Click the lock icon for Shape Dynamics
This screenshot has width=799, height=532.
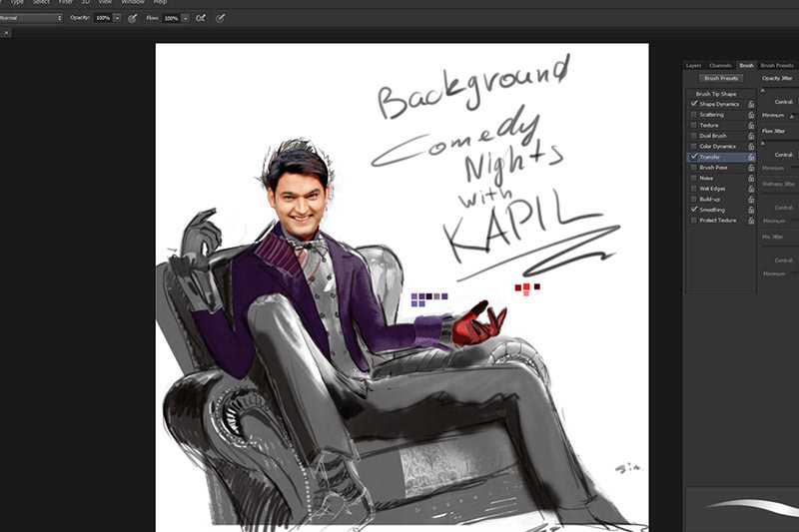click(751, 104)
